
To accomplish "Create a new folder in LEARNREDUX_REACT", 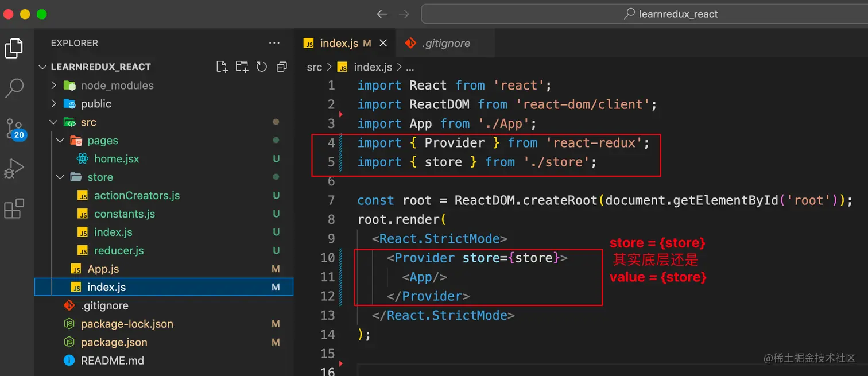I will 242,67.
